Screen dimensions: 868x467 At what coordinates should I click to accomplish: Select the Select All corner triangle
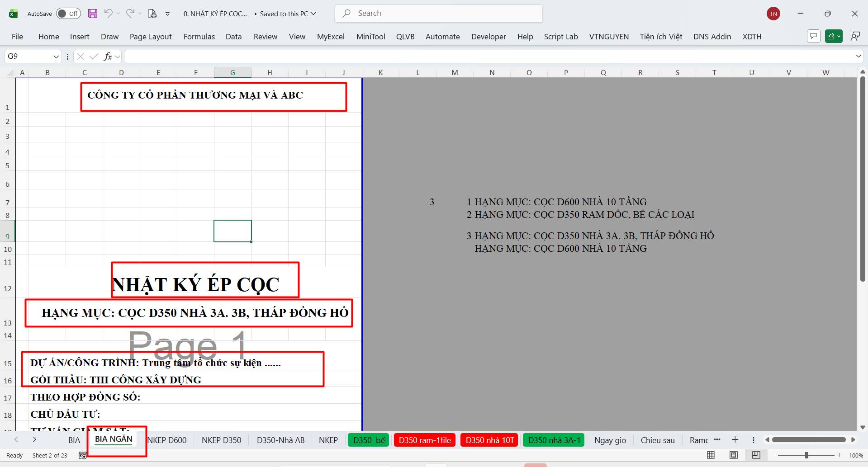tap(9, 72)
